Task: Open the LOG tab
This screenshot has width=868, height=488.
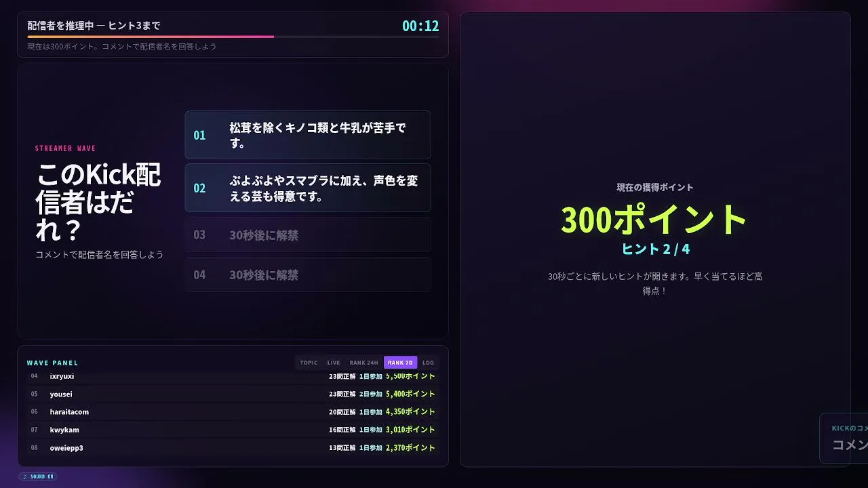Action: tap(428, 363)
